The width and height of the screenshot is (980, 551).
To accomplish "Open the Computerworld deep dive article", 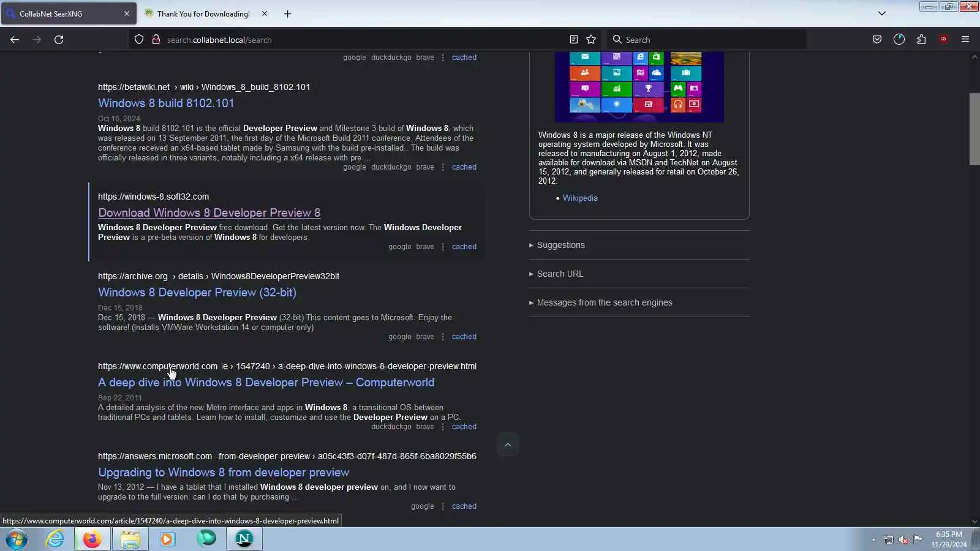I will [266, 383].
